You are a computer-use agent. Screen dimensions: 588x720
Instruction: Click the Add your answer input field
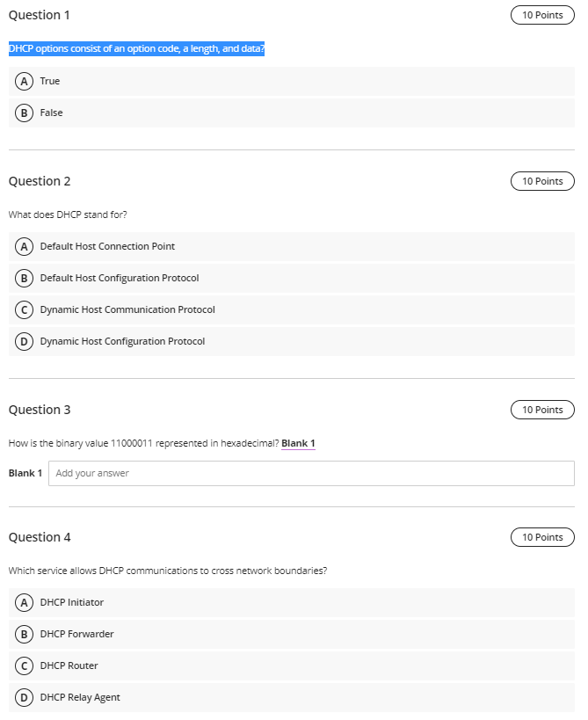pos(312,473)
